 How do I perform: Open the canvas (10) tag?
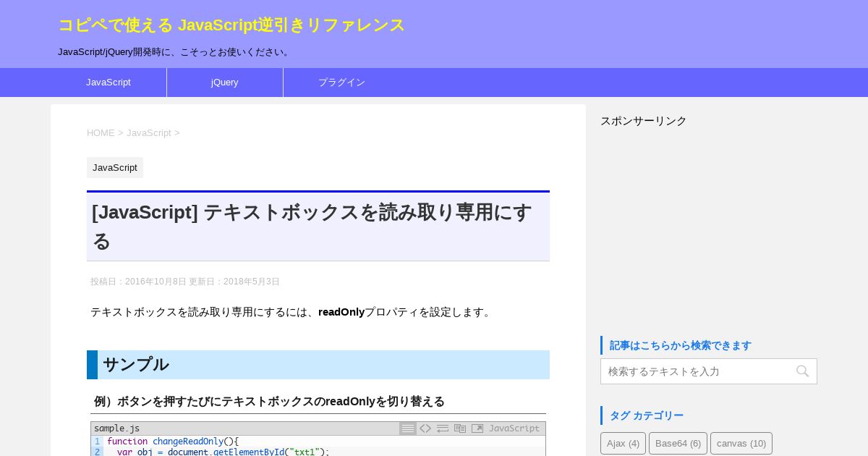point(741,444)
